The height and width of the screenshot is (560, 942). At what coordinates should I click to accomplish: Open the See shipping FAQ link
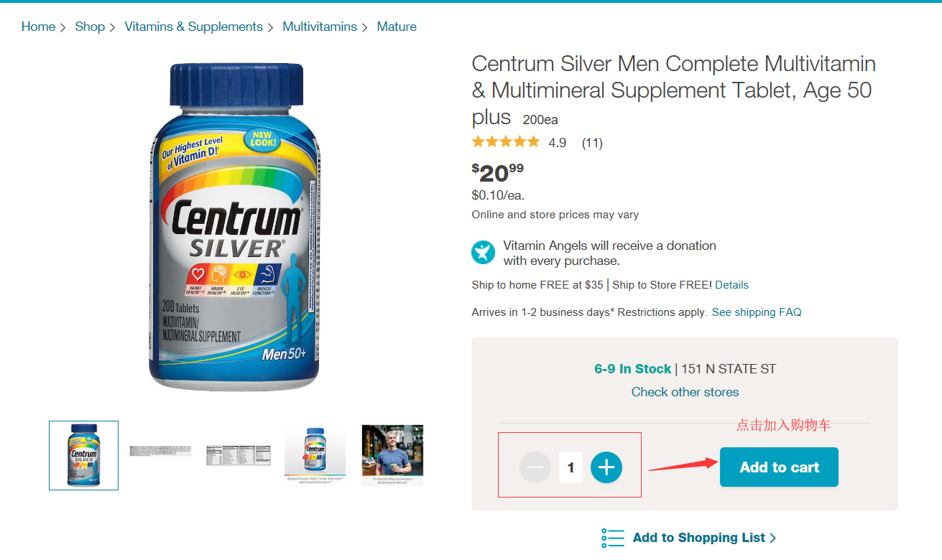[757, 312]
